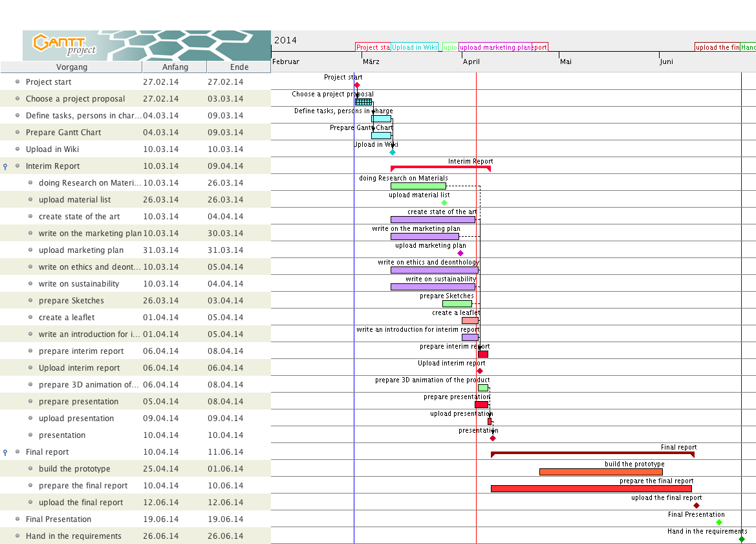Image resolution: width=756 pixels, height=544 pixels.
Task: Click the red prepare the final report bar
Action: pyautogui.click(x=590, y=488)
